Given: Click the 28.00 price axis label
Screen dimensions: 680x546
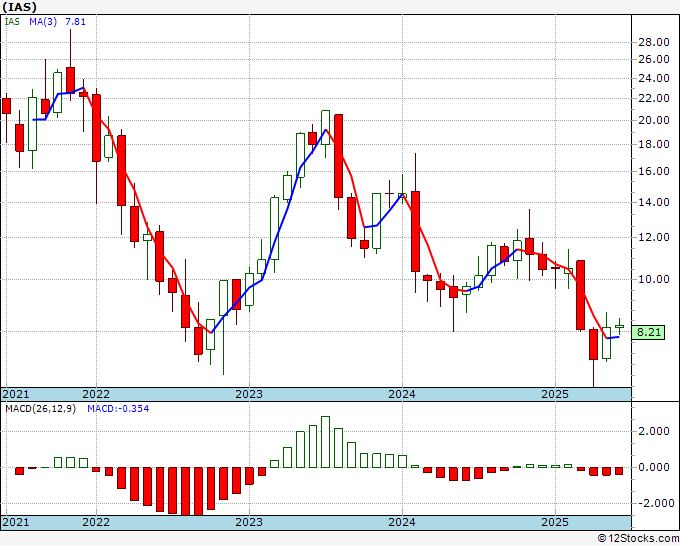Looking at the screenshot, I should 654,42.
